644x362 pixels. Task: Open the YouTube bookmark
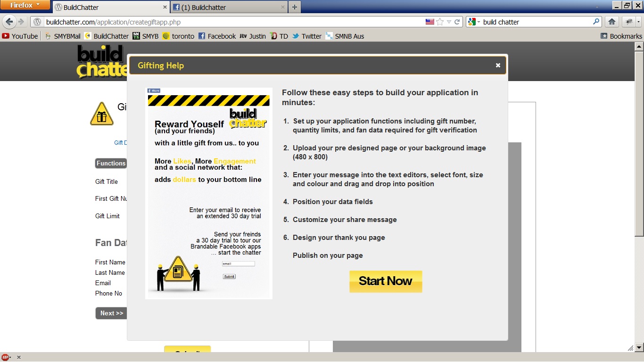point(20,36)
